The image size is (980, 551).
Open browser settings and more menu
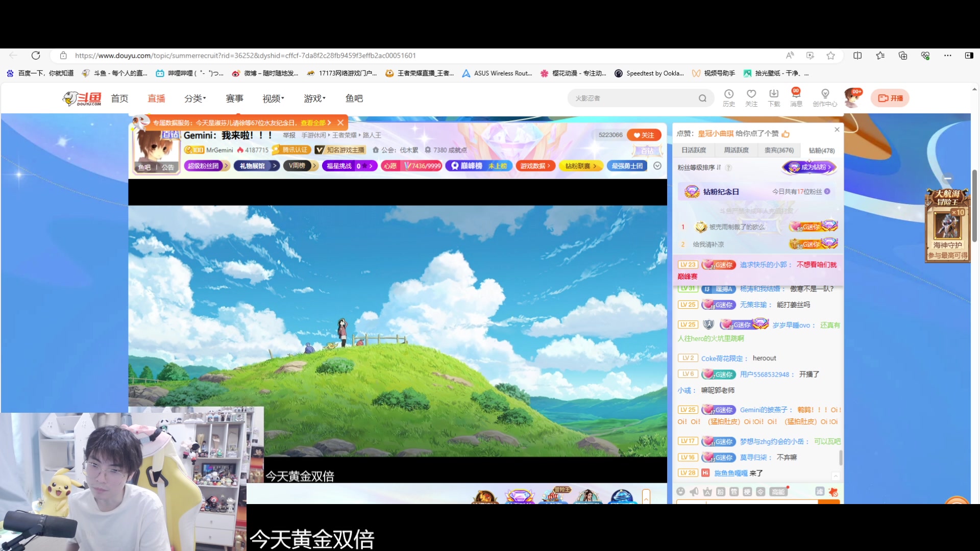click(948, 55)
